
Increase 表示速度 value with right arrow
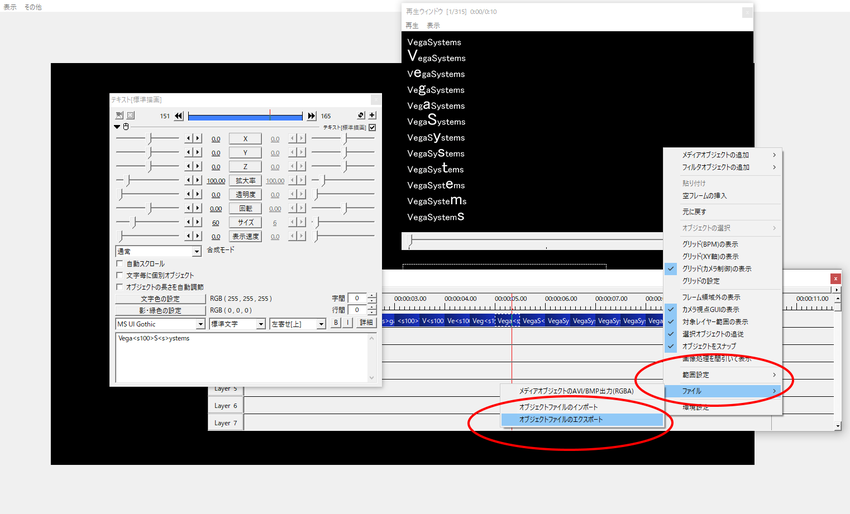(x=197, y=236)
